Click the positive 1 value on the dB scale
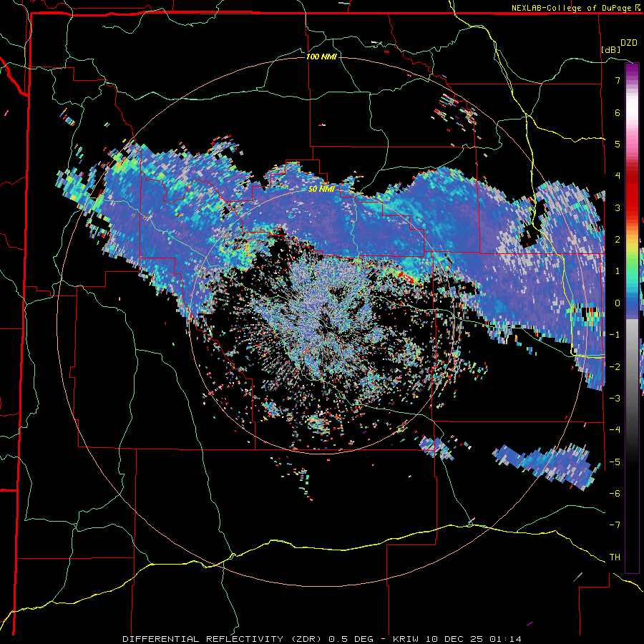The width and height of the screenshot is (644, 644). [x=618, y=271]
